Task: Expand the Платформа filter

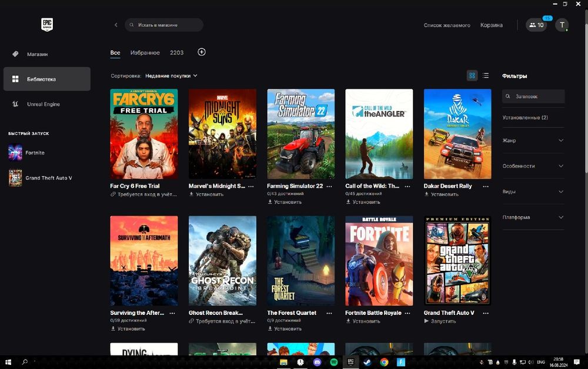Action: pyautogui.click(x=533, y=217)
